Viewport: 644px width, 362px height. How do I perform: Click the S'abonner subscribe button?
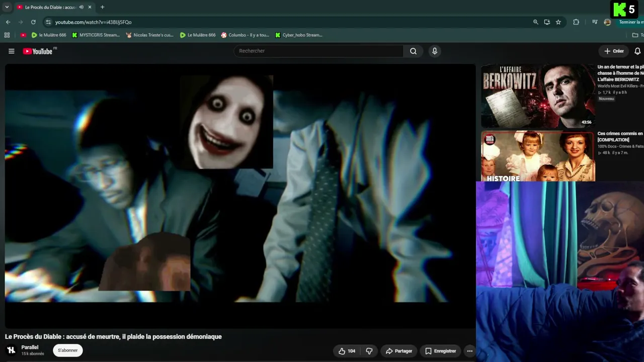[x=68, y=350]
